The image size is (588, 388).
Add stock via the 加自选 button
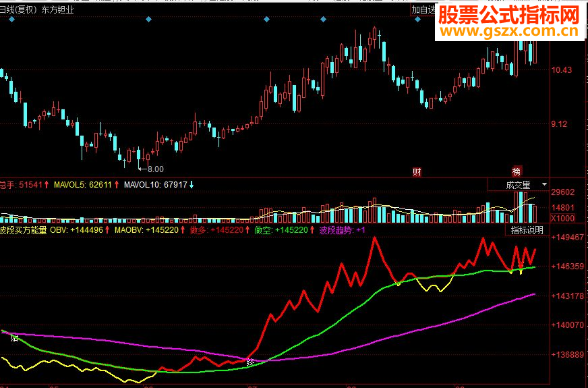pos(423,9)
